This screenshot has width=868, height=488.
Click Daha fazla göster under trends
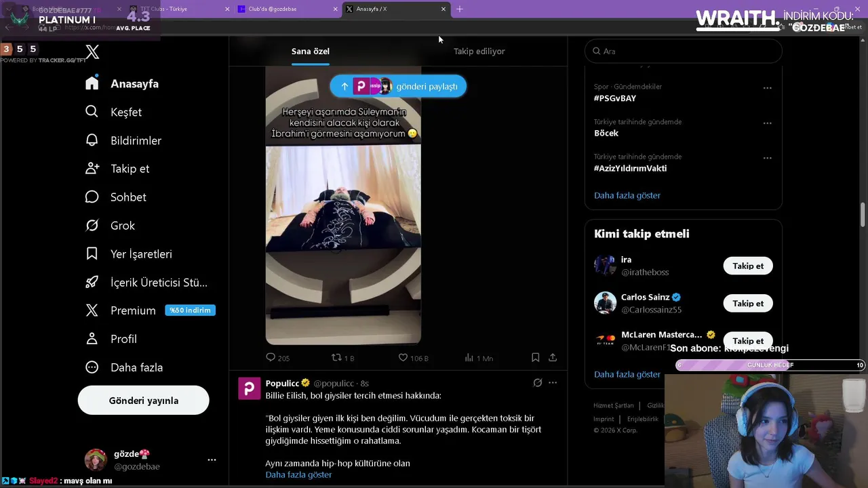coord(627,195)
